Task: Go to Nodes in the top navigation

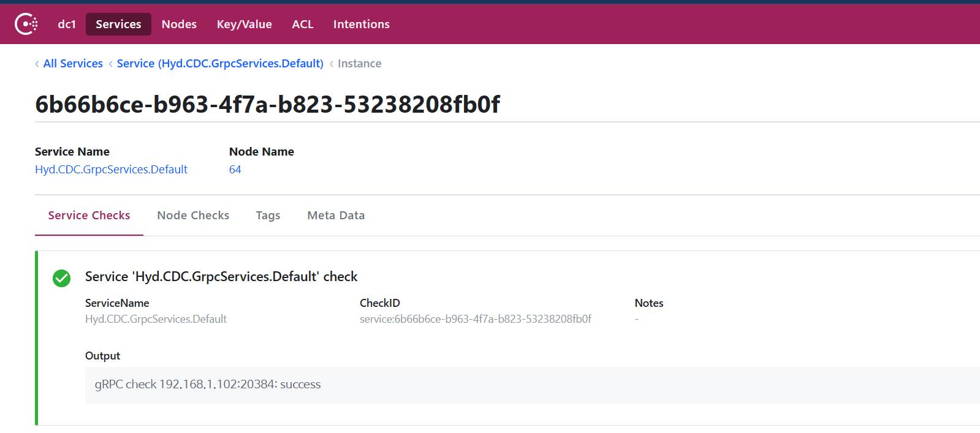Action: tap(179, 24)
